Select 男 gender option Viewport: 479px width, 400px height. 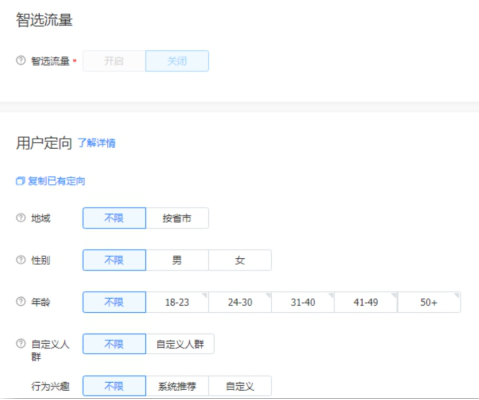(177, 260)
